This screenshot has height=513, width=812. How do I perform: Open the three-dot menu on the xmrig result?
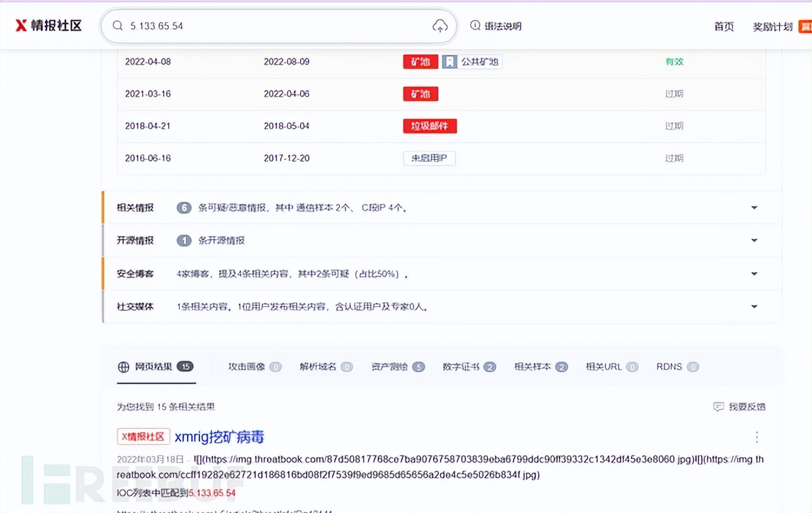pyautogui.click(x=756, y=437)
